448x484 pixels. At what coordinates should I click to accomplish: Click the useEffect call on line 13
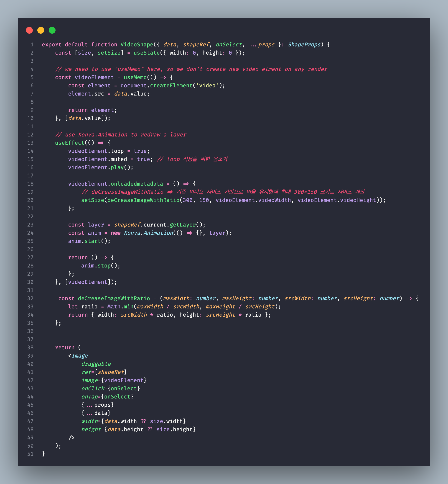(69, 143)
